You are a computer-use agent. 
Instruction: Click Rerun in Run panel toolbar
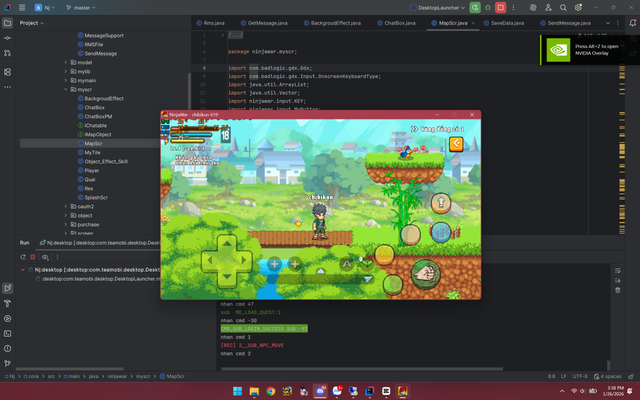23,257
